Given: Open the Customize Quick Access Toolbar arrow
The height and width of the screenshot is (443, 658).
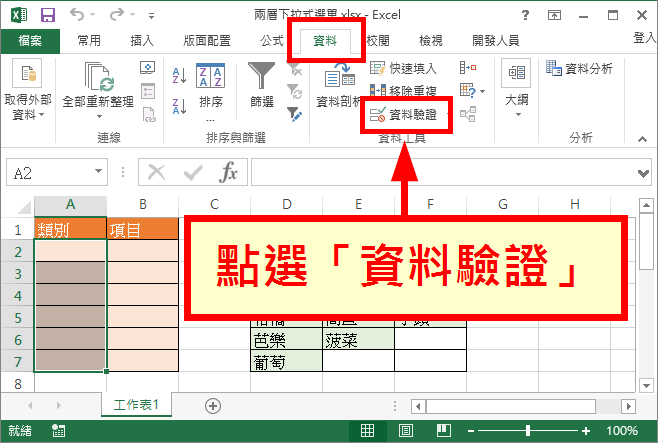Looking at the screenshot, I should click(x=151, y=16).
